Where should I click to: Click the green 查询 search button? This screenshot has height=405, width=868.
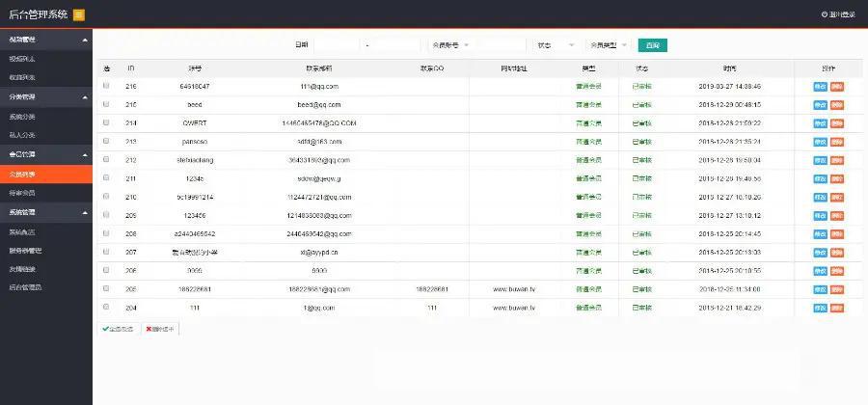pyautogui.click(x=653, y=45)
